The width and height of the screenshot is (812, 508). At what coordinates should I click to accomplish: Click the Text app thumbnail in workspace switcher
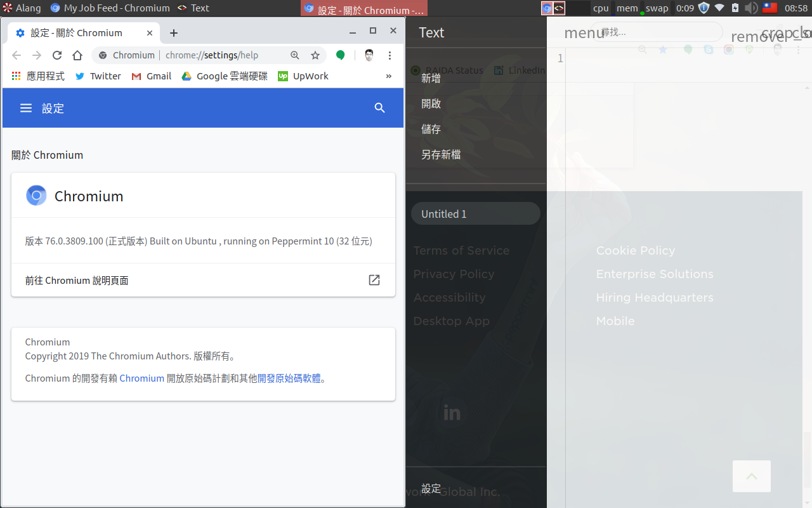click(x=559, y=8)
